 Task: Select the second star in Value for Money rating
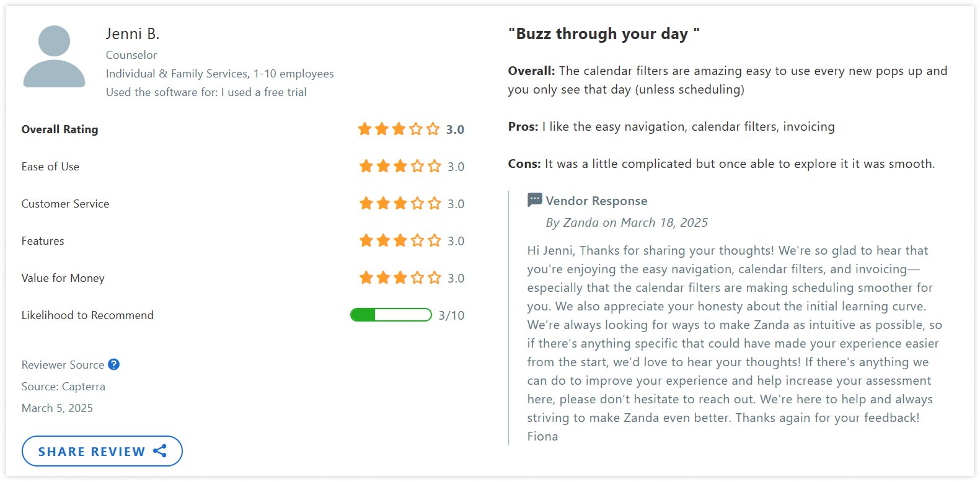[x=382, y=278]
